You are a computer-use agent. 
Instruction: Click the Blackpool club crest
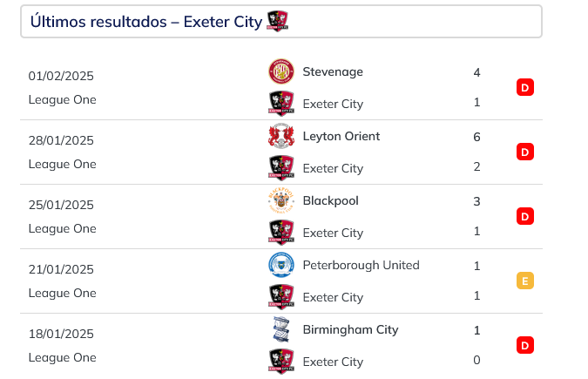[281, 200]
